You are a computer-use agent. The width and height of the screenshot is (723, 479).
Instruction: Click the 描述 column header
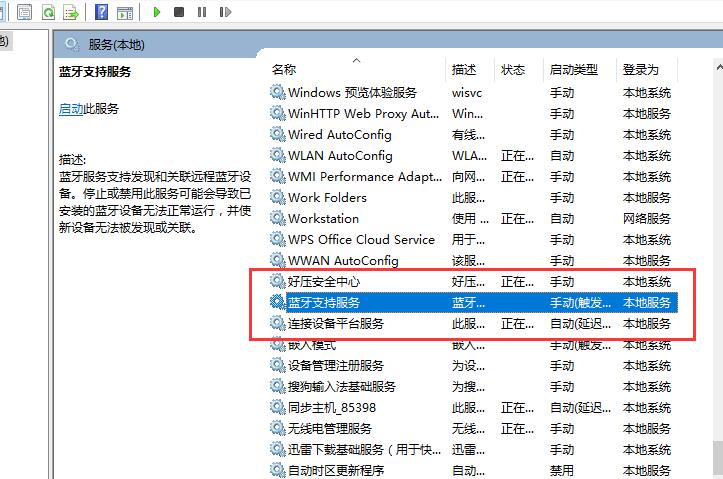pos(463,70)
